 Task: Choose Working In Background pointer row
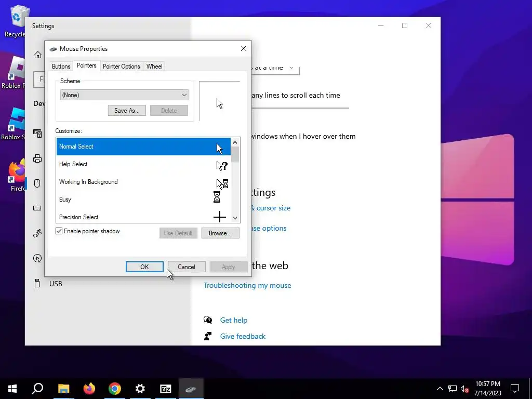(x=143, y=182)
